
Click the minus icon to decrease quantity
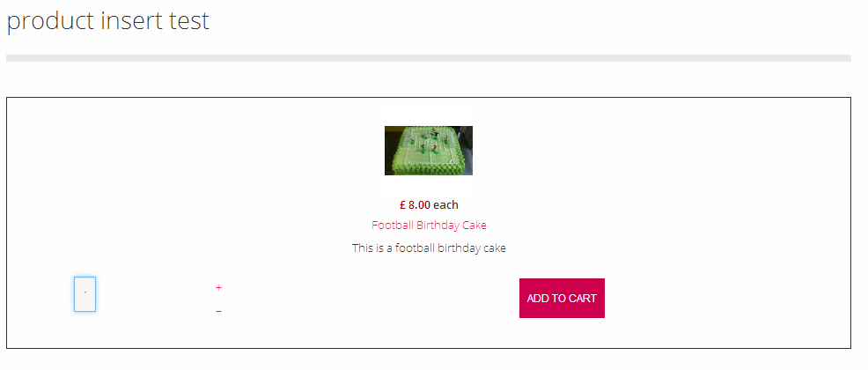coord(218,312)
